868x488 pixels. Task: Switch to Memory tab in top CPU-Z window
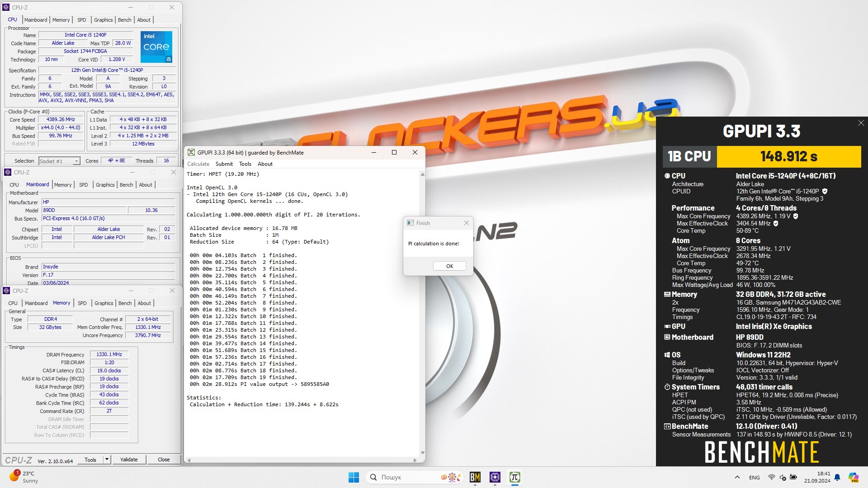pos(61,20)
